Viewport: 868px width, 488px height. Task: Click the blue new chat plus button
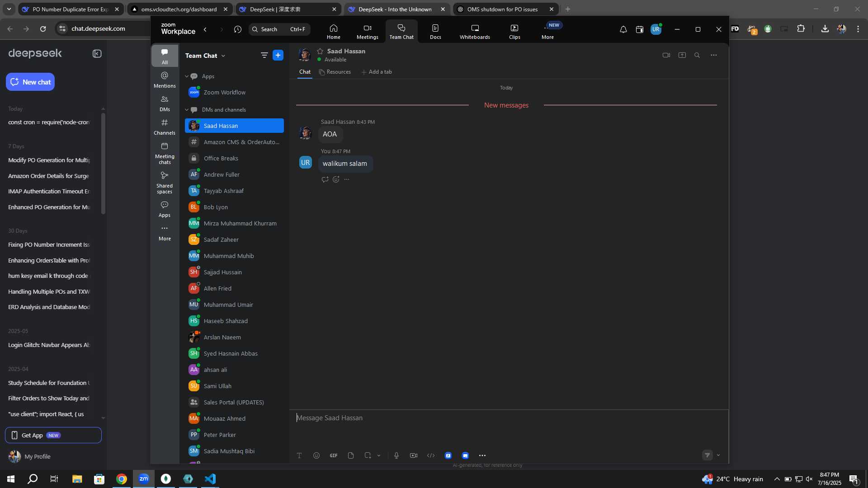(278, 55)
